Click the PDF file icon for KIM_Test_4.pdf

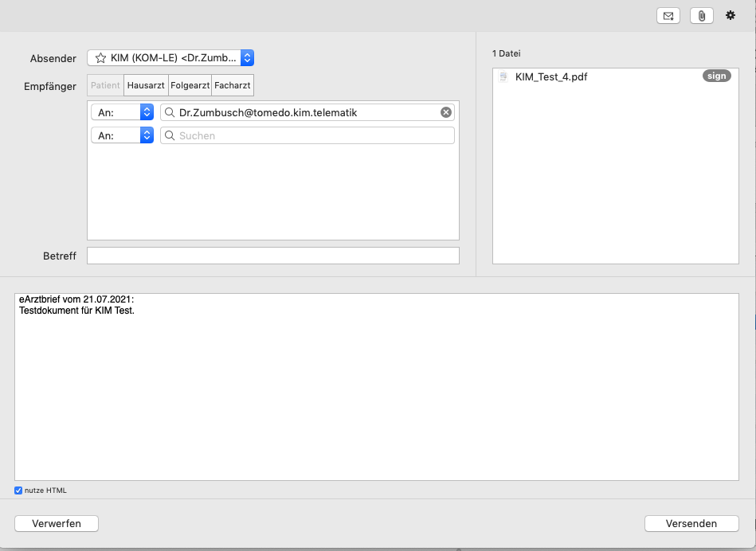coord(503,76)
